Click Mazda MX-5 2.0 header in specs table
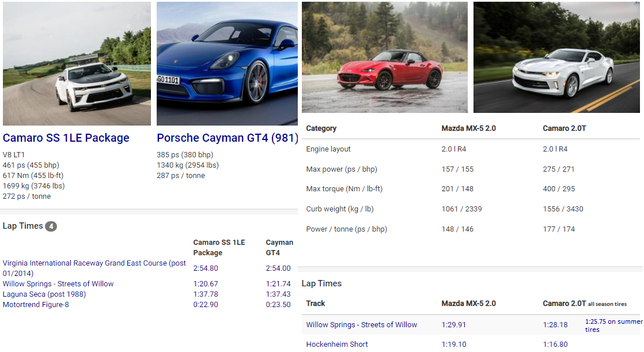Viewport: 644px width, 352px height. 469,128
